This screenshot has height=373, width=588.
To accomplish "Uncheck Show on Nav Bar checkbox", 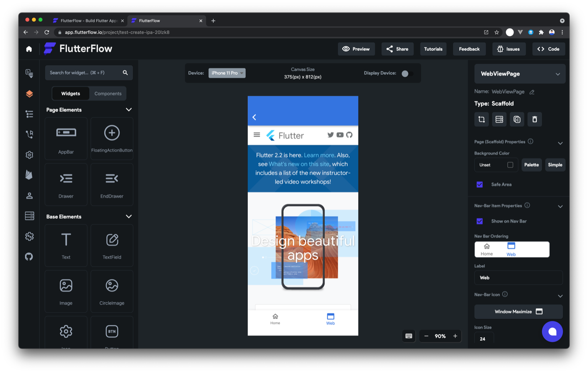I will [480, 221].
